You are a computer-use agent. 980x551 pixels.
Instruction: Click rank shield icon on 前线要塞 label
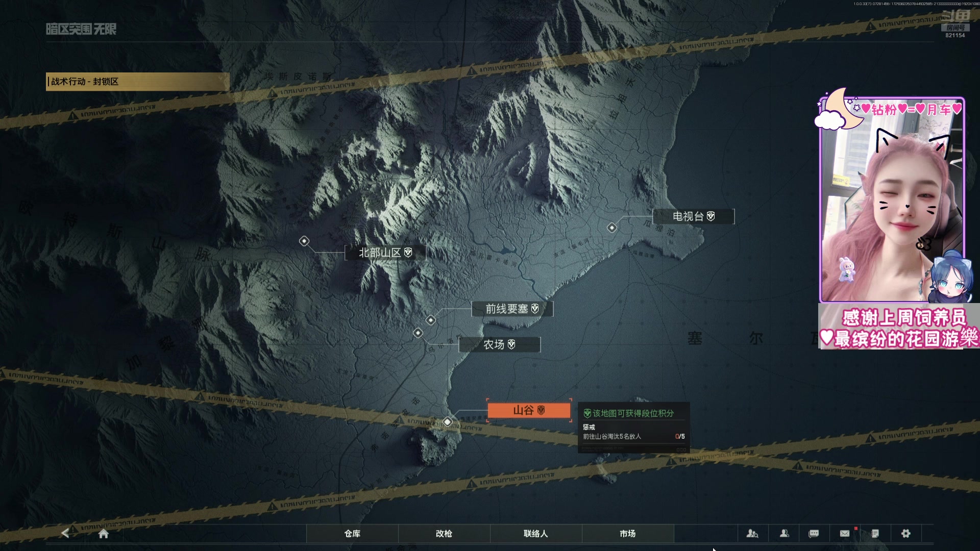pos(535,309)
